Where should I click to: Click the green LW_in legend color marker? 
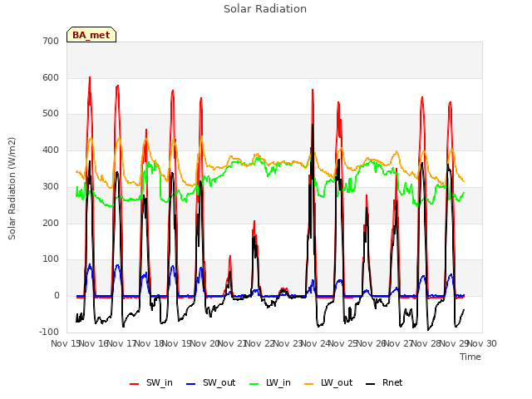254,384
